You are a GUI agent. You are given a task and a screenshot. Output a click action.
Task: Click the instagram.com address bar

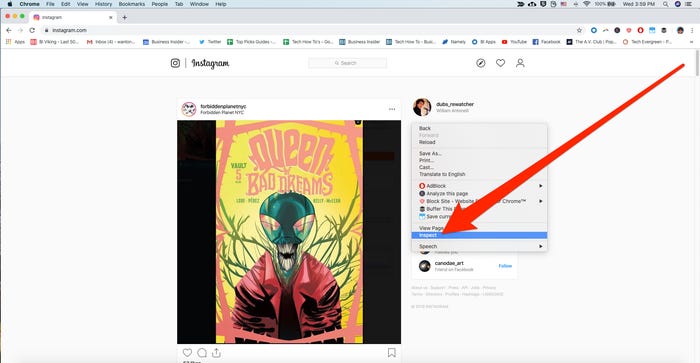click(308, 30)
